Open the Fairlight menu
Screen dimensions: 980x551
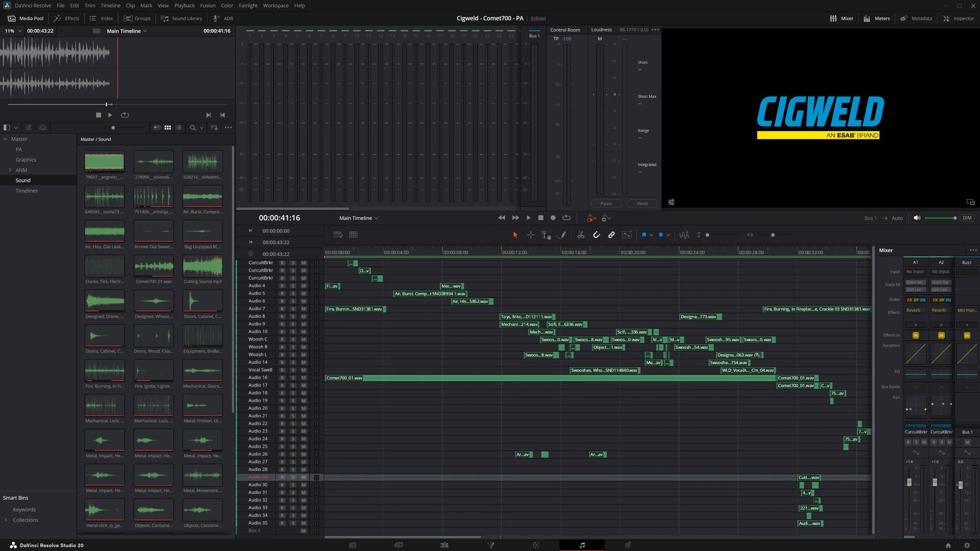coord(248,5)
